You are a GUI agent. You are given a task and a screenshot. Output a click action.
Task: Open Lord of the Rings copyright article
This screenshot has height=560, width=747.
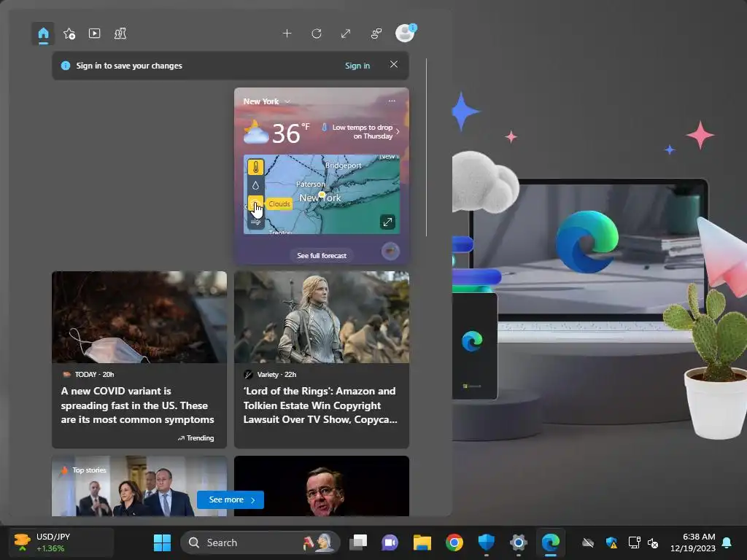[x=320, y=405]
